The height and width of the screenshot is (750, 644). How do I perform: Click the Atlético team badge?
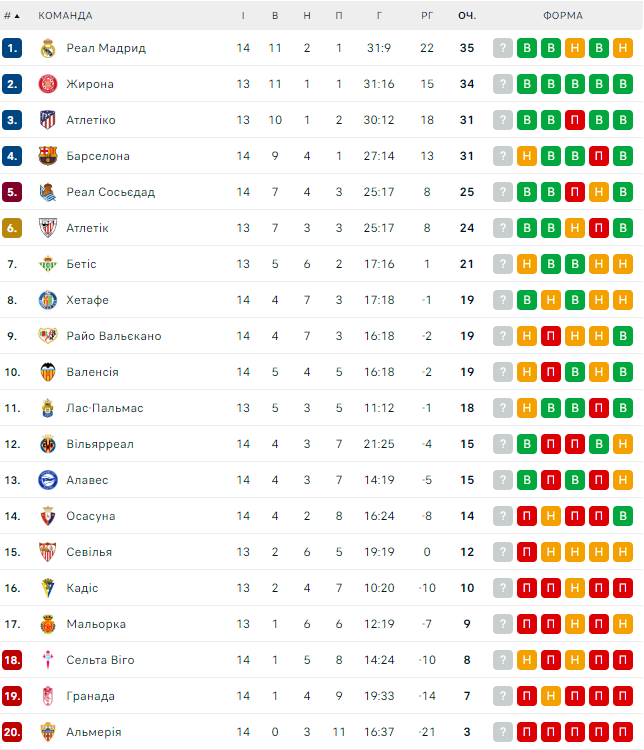pos(47,120)
